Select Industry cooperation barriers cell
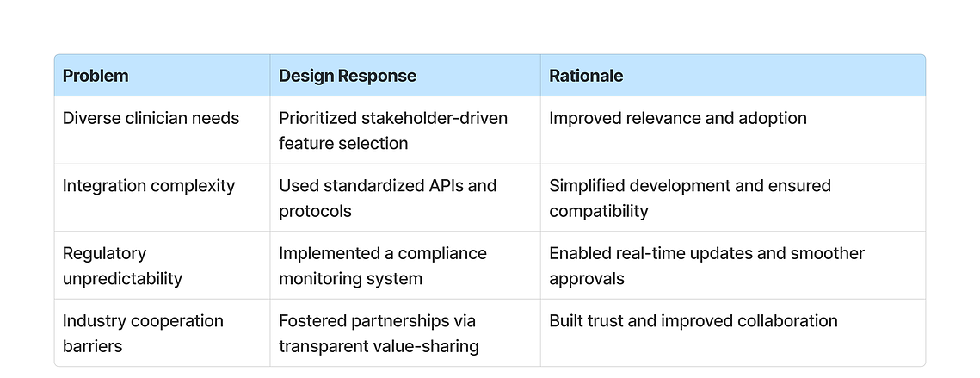 (x=162, y=333)
